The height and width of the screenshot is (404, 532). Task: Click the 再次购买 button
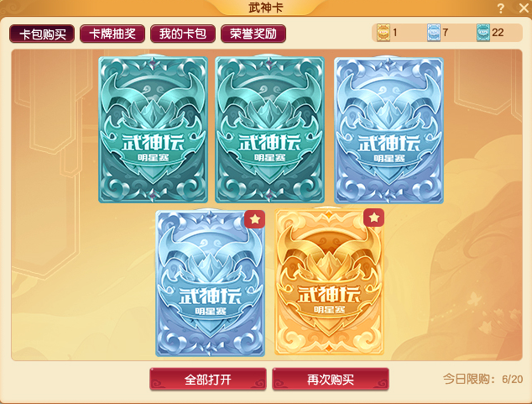click(331, 379)
